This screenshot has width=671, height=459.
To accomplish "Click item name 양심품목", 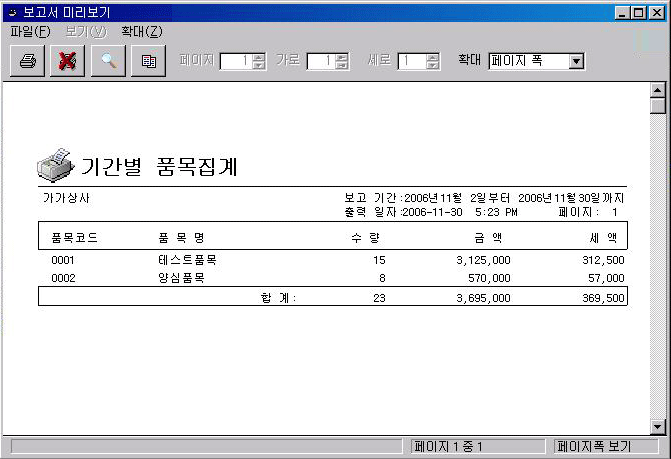I will coord(181,278).
